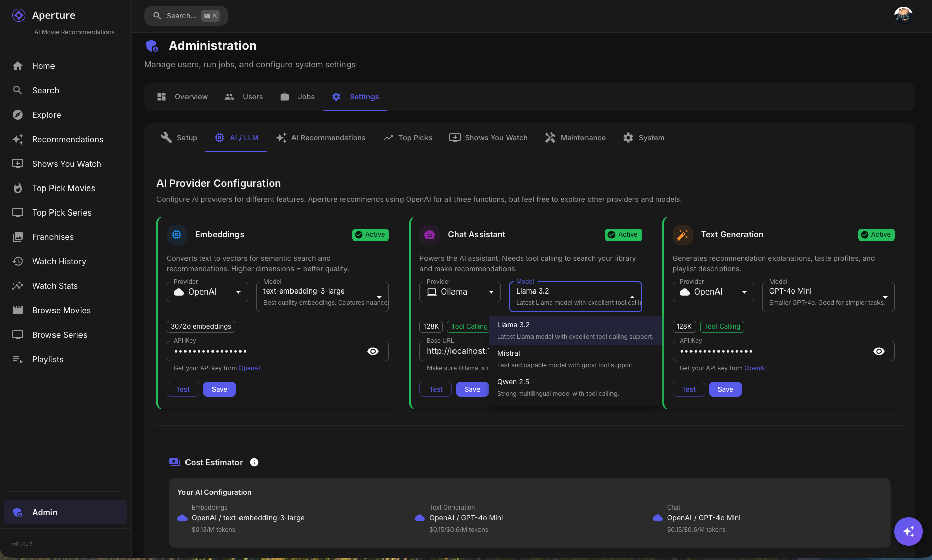Screen dimensions: 932x560
Task: Show the Embeddings API key
Action: coord(373,351)
